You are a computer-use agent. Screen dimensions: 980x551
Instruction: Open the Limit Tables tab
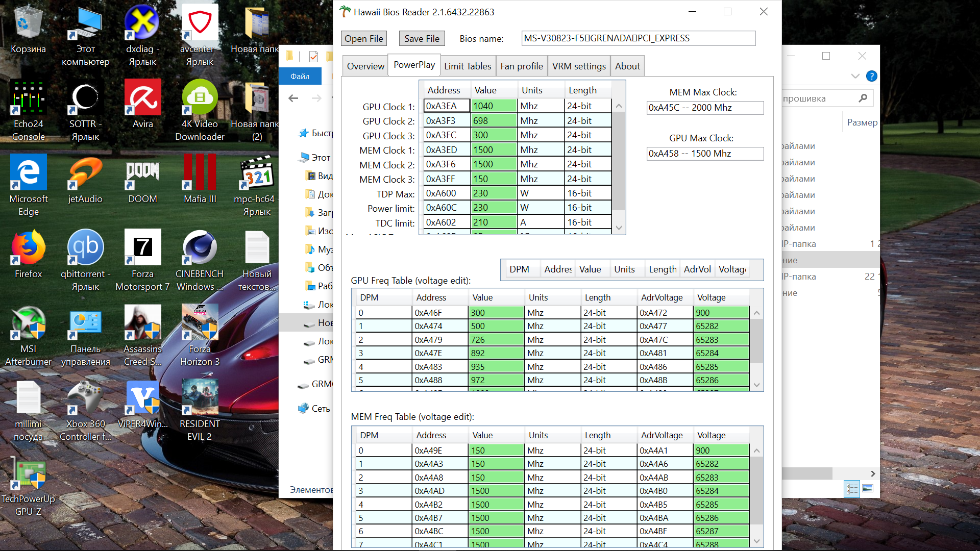(x=467, y=66)
